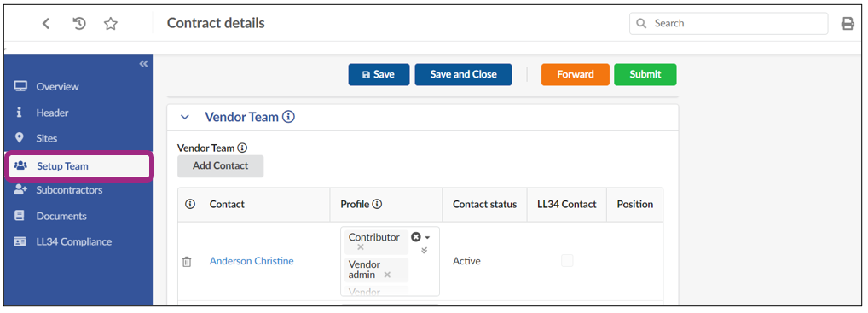Click the back arrow icon
The image size is (868, 313).
coord(46,23)
